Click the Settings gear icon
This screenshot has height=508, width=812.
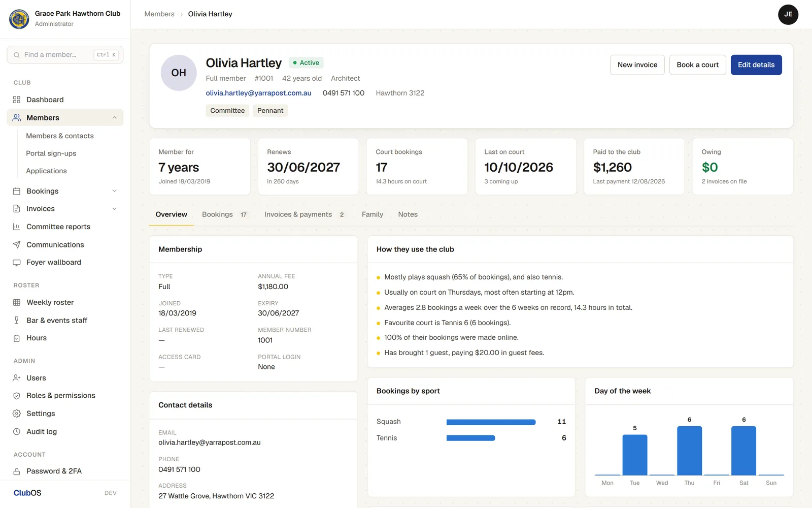pyautogui.click(x=17, y=414)
